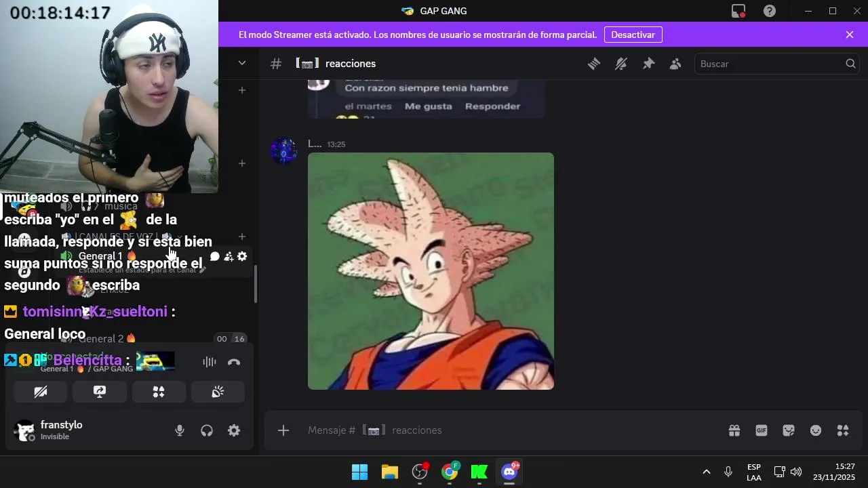Click Discord taskbar icon
The height and width of the screenshot is (488, 868).
509,472
